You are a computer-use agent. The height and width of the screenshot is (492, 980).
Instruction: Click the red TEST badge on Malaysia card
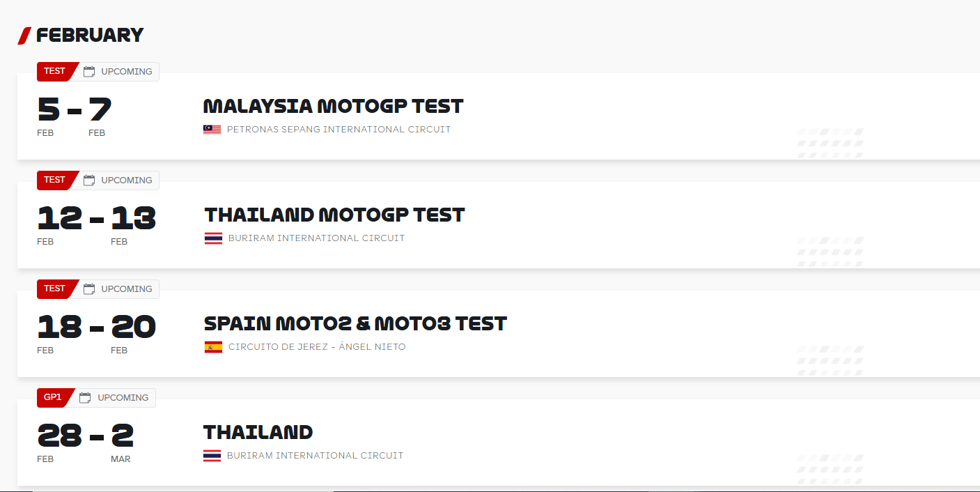(x=56, y=72)
